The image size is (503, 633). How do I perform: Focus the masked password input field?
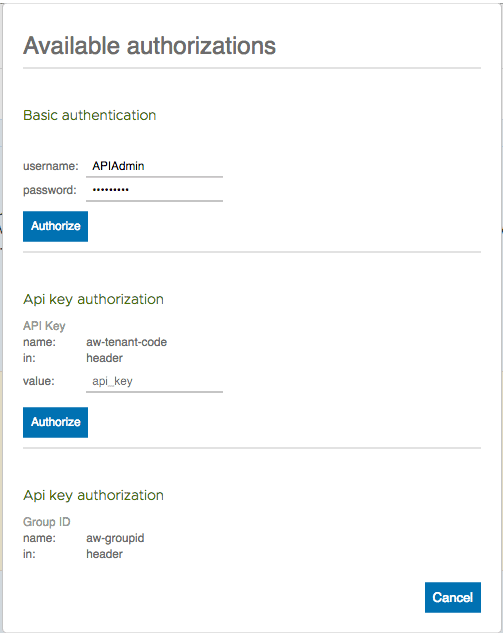click(x=154, y=190)
